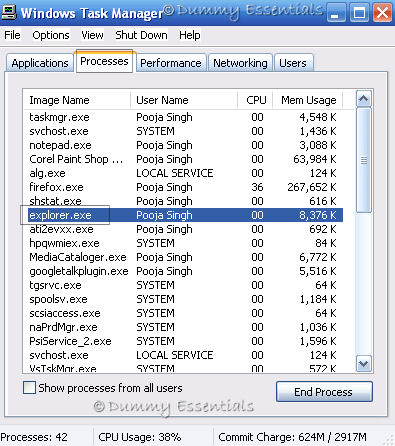Image resolution: width=395 pixels, height=446 pixels.
Task: Enable Show processes from all users
Action: pos(29,388)
